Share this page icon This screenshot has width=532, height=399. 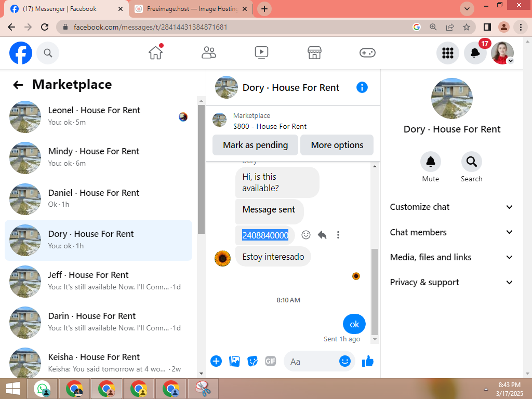point(450,27)
